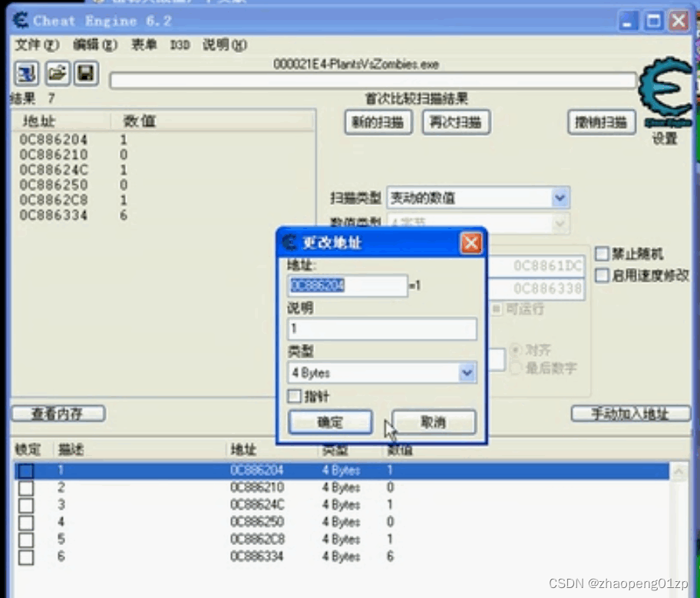Click the address table scrollbar up arrow
The width and height of the screenshot is (700, 598).
click(x=679, y=471)
